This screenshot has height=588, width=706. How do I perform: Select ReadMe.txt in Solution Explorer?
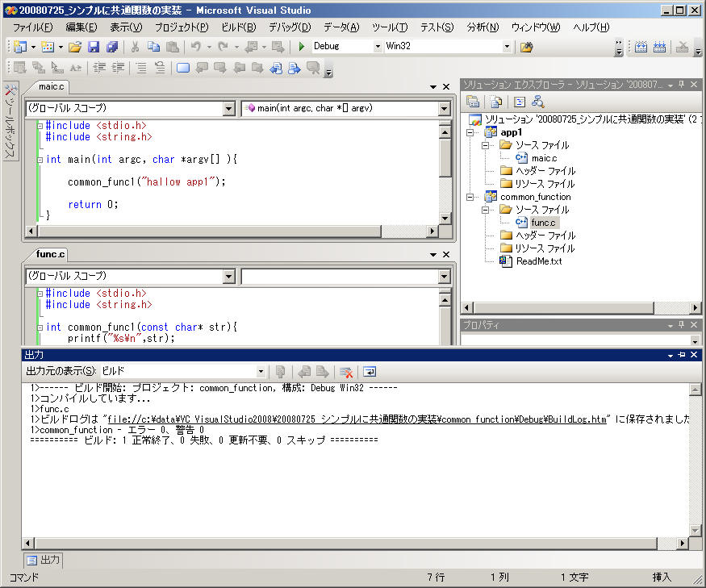538,261
